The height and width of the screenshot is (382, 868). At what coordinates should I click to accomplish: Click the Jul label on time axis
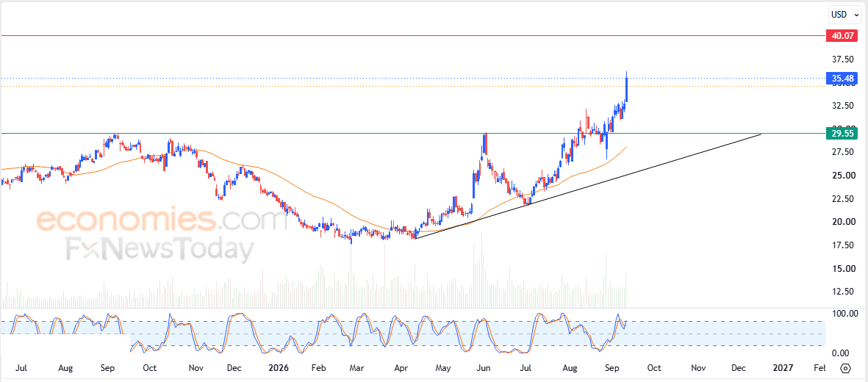click(x=21, y=367)
